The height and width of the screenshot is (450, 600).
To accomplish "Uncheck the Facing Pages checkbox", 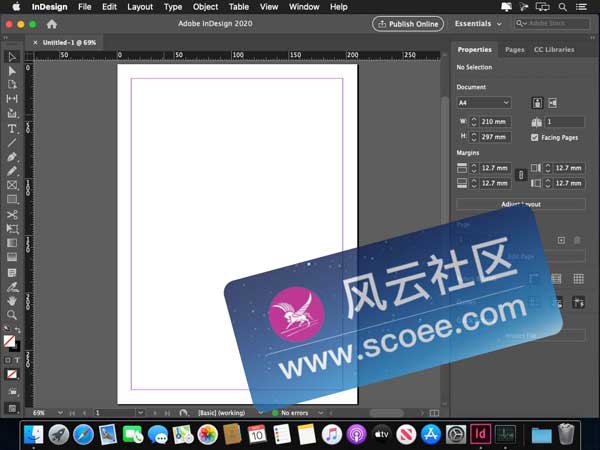I will tap(535, 137).
